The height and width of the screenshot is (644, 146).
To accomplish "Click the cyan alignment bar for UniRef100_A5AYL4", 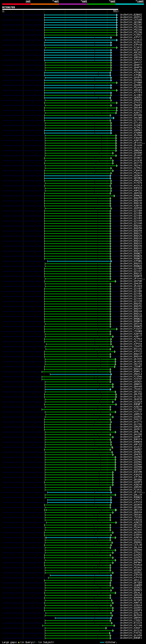I will click(x=81, y=374).
